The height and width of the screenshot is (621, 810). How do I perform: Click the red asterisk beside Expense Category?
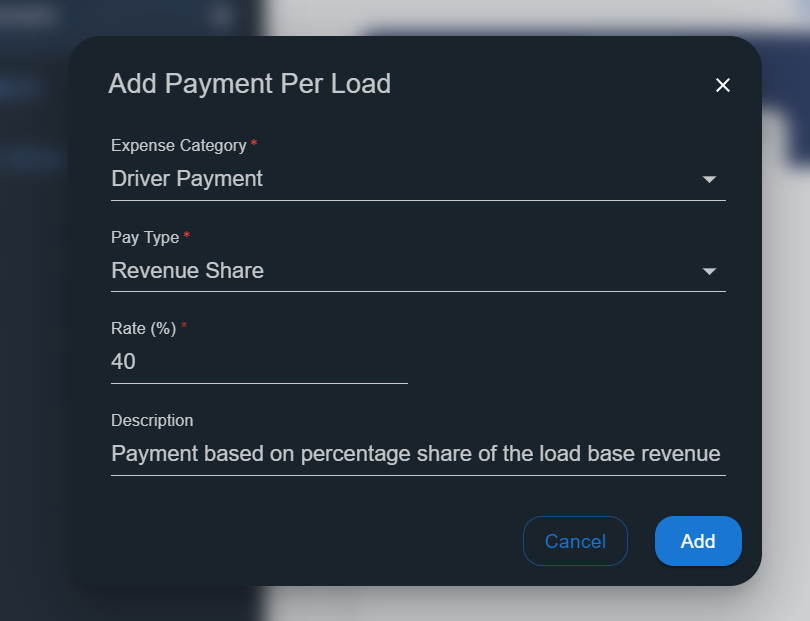pyautogui.click(x=254, y=143)
